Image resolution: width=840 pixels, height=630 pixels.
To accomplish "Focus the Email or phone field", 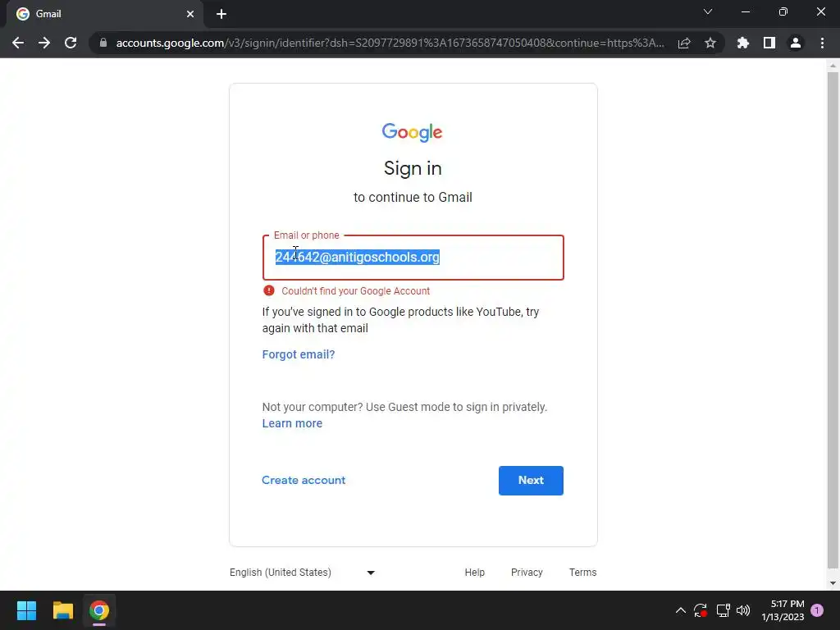I will click(x=413, y=257).
